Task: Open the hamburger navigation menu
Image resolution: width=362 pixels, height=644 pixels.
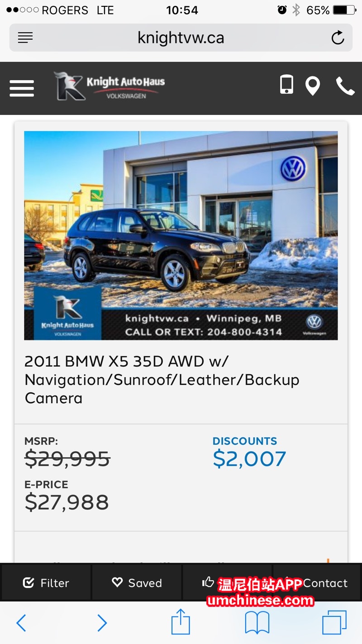Action: pos(22,88)
